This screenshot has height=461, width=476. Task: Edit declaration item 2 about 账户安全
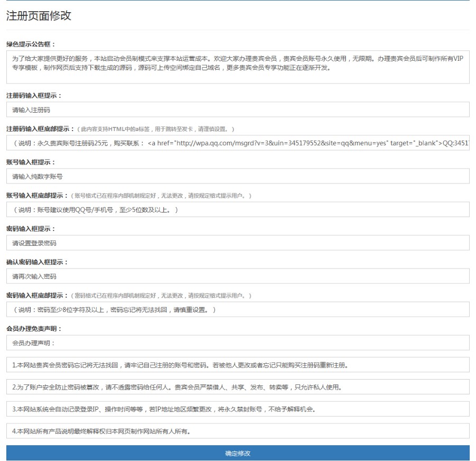[x=237, y=387]
